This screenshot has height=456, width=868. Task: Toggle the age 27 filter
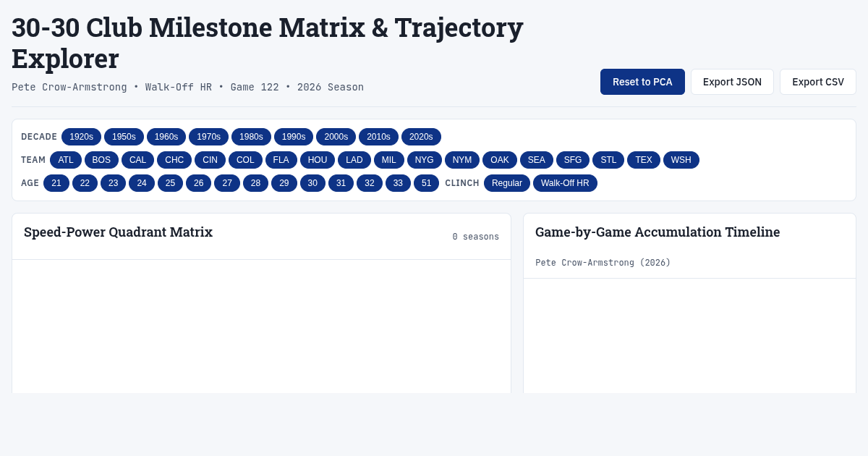coord(227,183)
